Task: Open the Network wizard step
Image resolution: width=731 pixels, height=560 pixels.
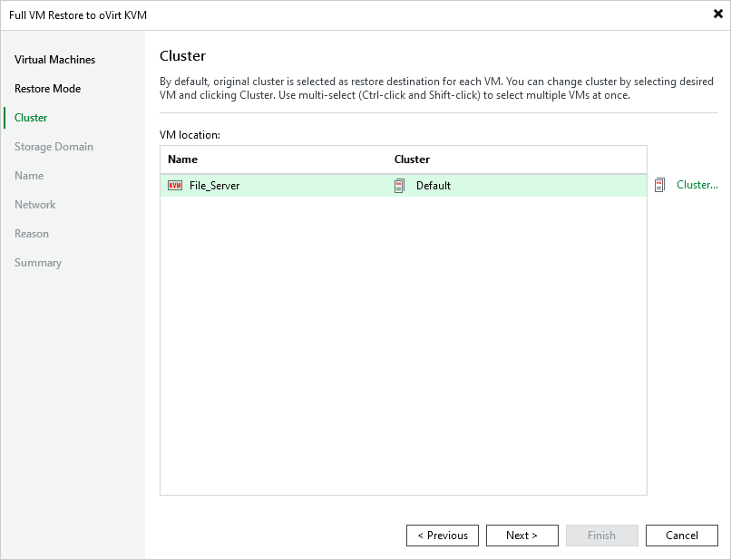Action: tap(34, 204)
